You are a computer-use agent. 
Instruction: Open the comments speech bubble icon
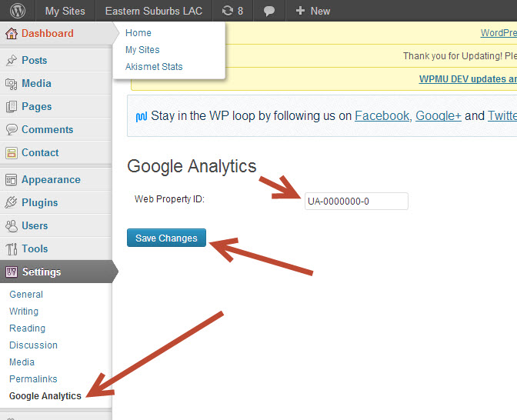(269, 11)
